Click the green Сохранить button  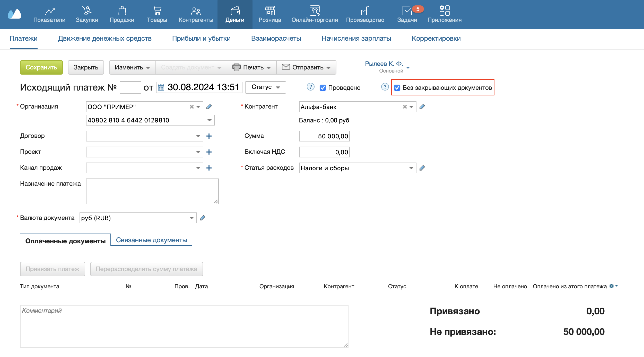click(x=41, y=67)
